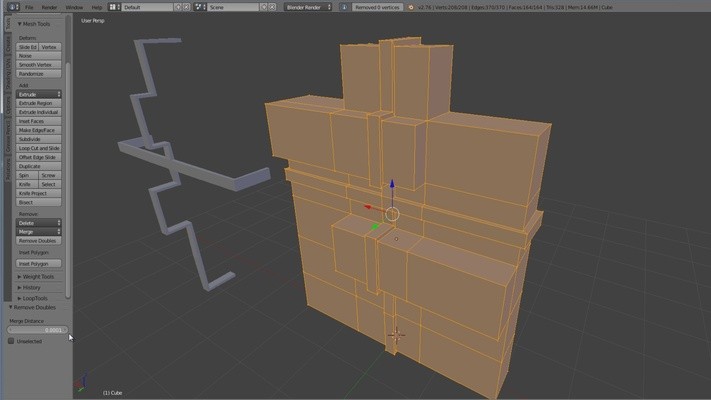This screenshot has width=711, height=400.
Task: Click the Vertex slide button
Action: [x=50, y=47]
